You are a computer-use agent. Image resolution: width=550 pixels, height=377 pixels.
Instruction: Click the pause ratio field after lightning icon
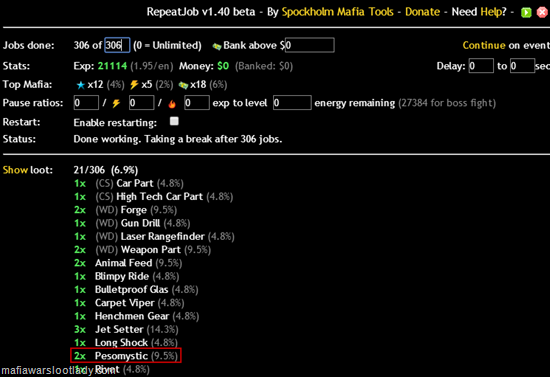click(141, 103)
